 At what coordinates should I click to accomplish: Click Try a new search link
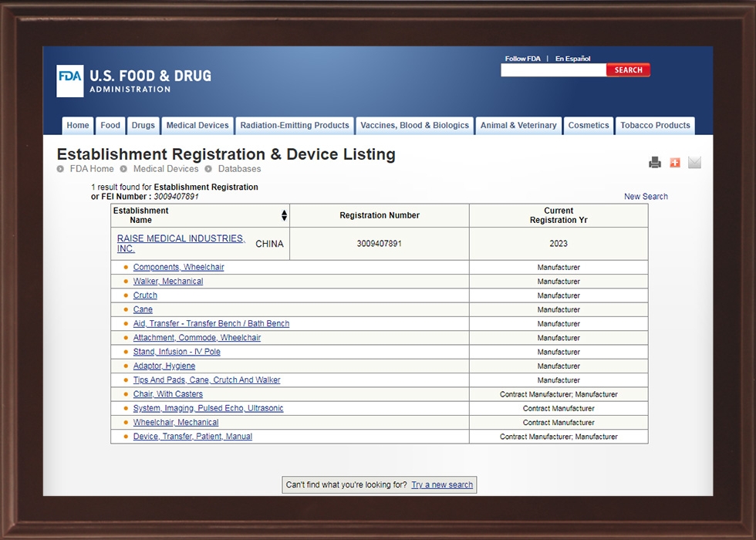(442, 485)
